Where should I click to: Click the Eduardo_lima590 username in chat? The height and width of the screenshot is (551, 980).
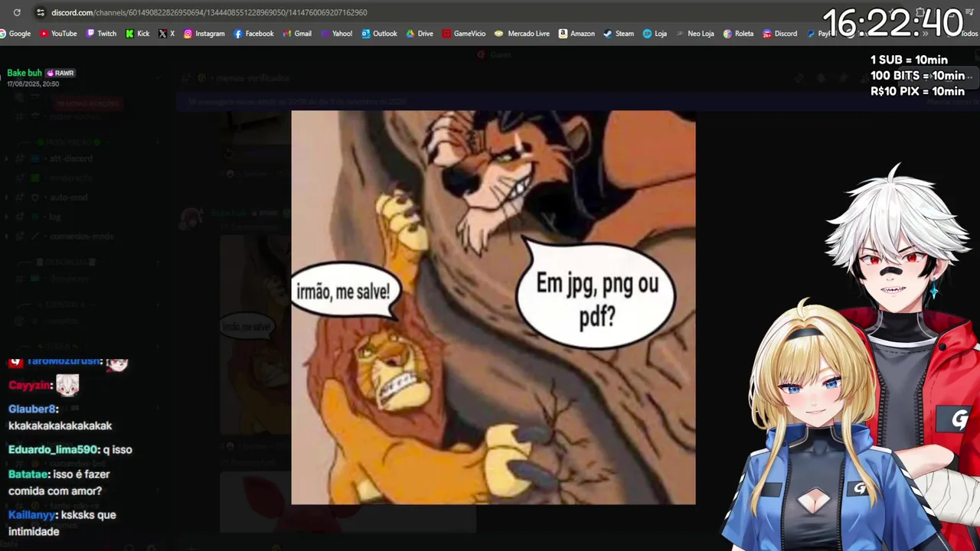pos(54,449)
